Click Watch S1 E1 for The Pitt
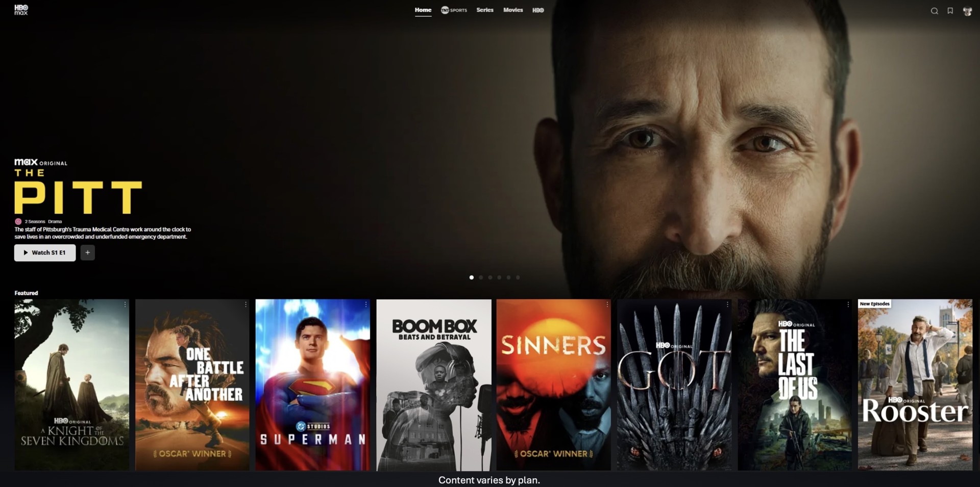 (45, 252)
